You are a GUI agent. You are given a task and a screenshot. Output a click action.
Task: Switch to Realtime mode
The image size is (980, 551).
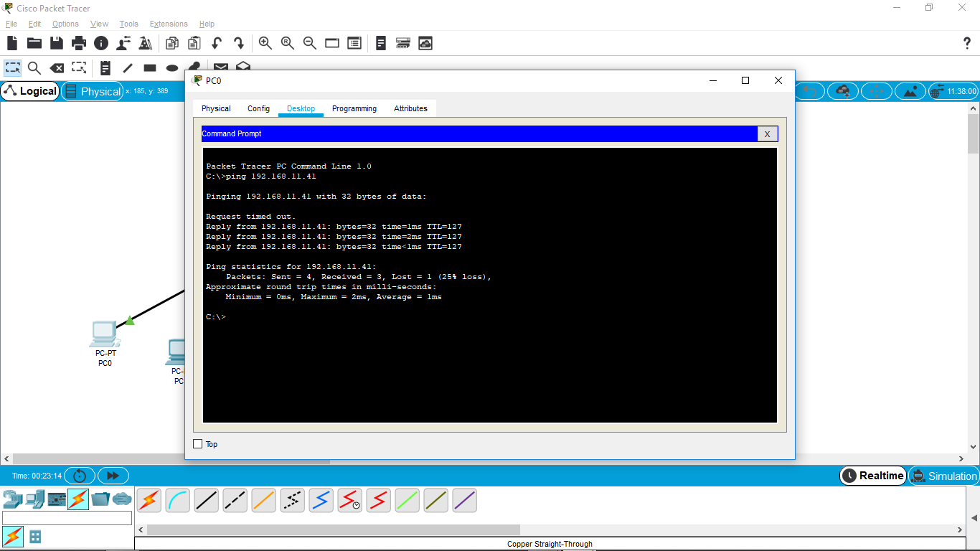pyautogui.click(x=873, y=476)
